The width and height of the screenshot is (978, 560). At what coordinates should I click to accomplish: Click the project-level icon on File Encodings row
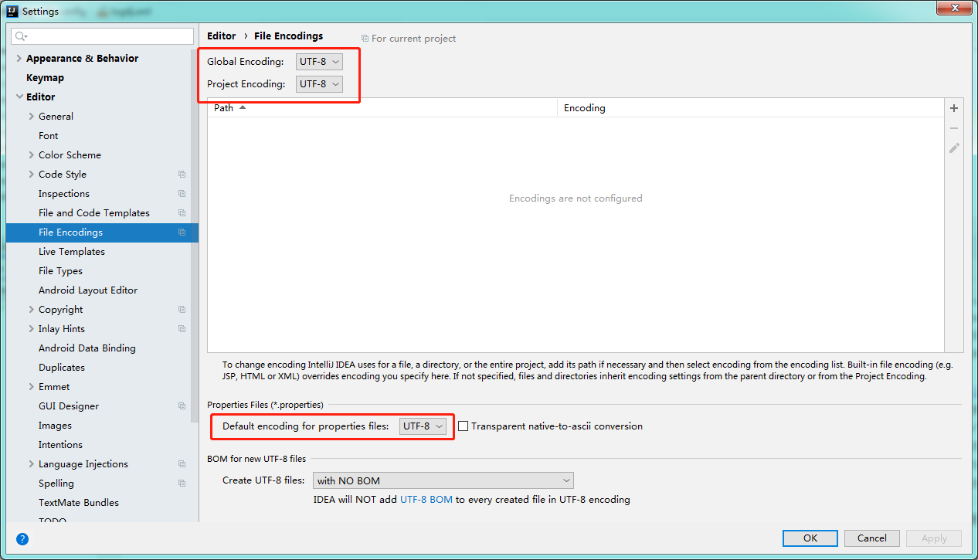182,232
